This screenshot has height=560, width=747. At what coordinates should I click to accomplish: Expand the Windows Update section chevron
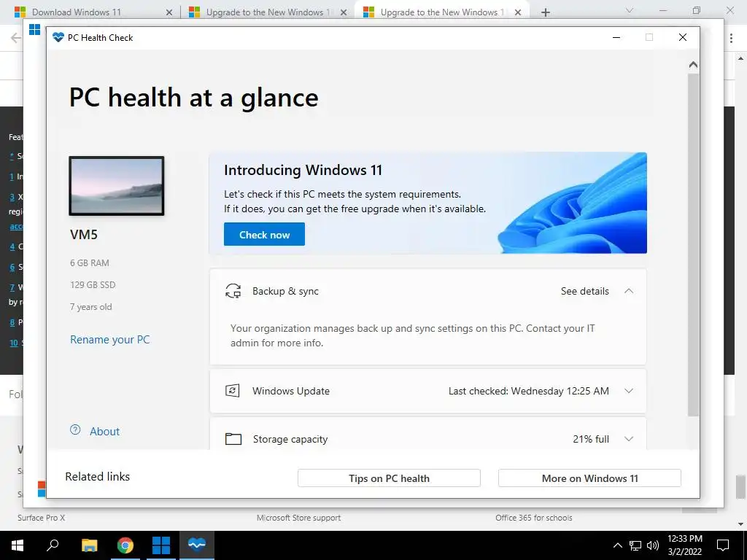point(629,391)
